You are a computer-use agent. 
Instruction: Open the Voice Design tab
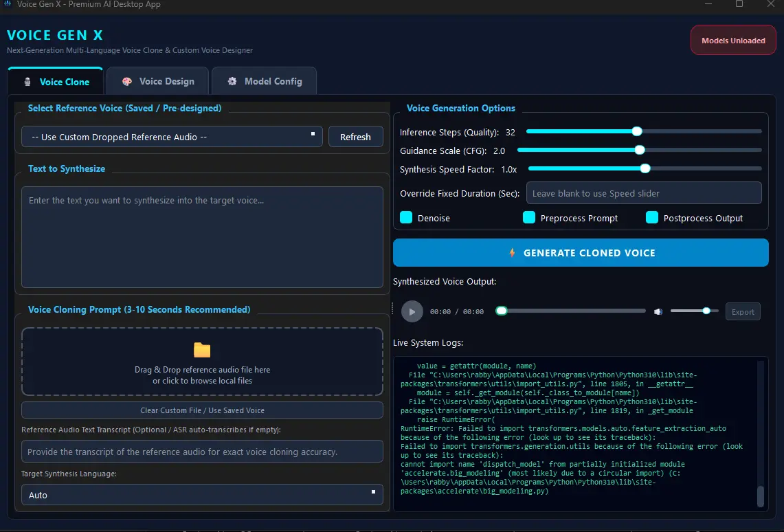point(158,82)
